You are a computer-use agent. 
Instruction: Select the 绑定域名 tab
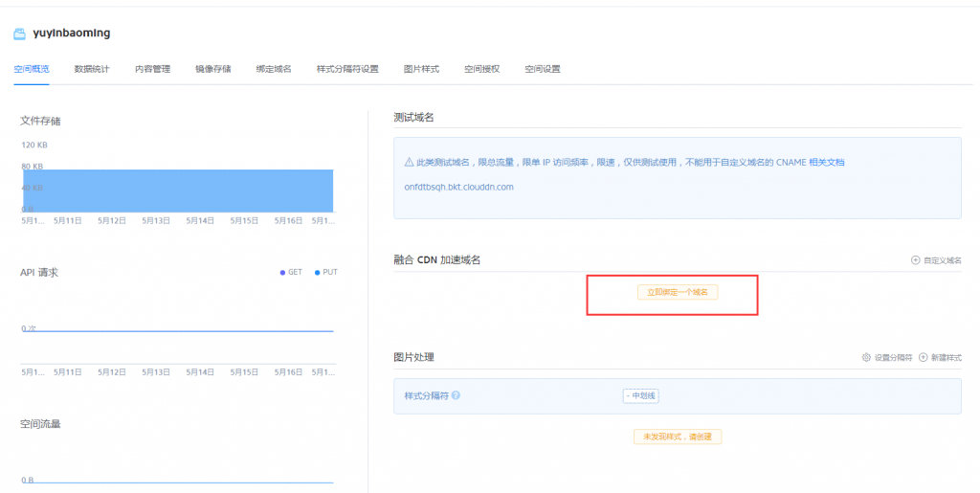pos(274,69)
